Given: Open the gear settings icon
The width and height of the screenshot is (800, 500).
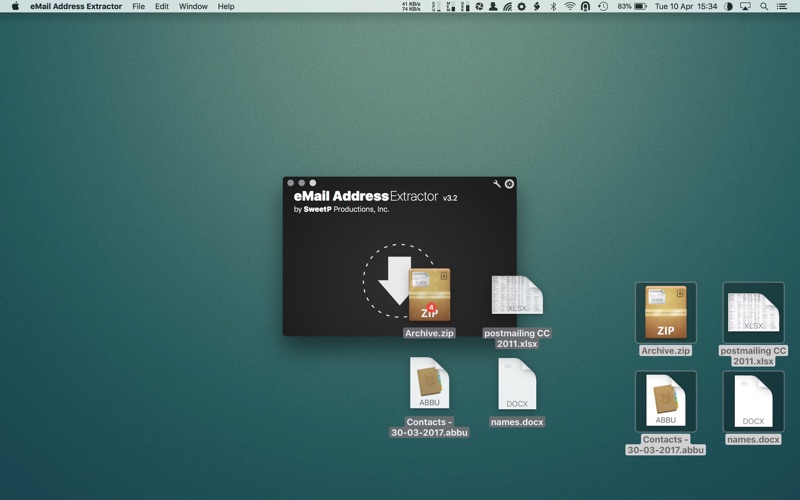Looking at the screenshot, I should pyautogui.click(x=509, y=184).
